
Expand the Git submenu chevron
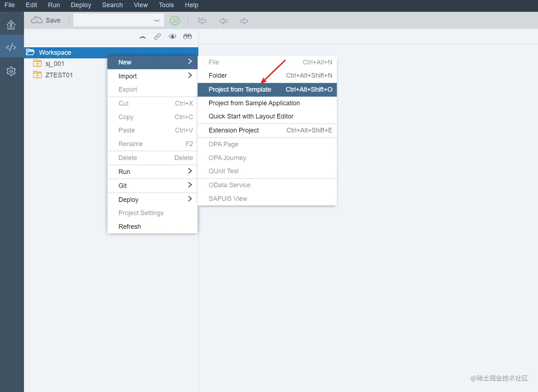click(x=190, y=185)
